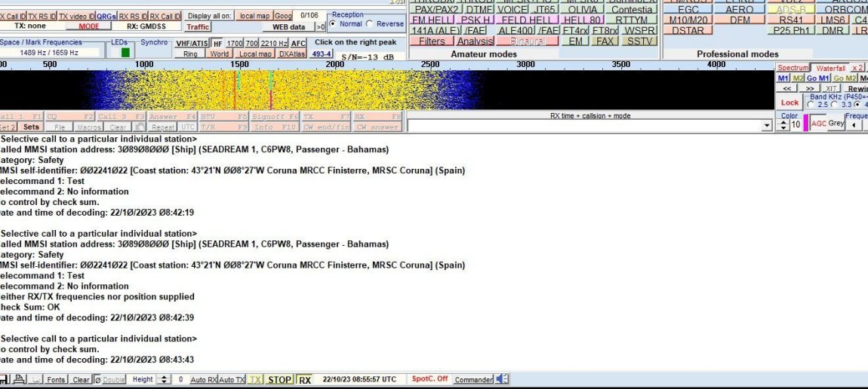Click the Commander button

pyautogui.click(x=473, y=380)
